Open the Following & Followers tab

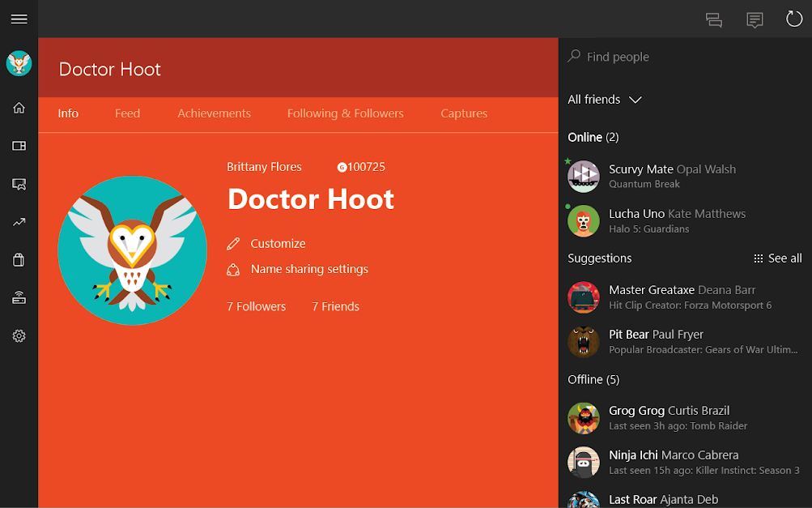pyautogui.click(x=345, y=113)
